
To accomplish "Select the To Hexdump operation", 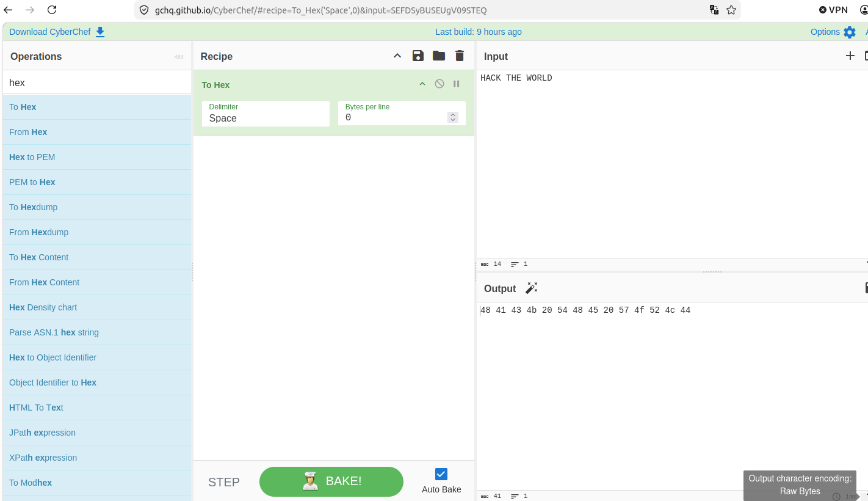I will 97,207.
